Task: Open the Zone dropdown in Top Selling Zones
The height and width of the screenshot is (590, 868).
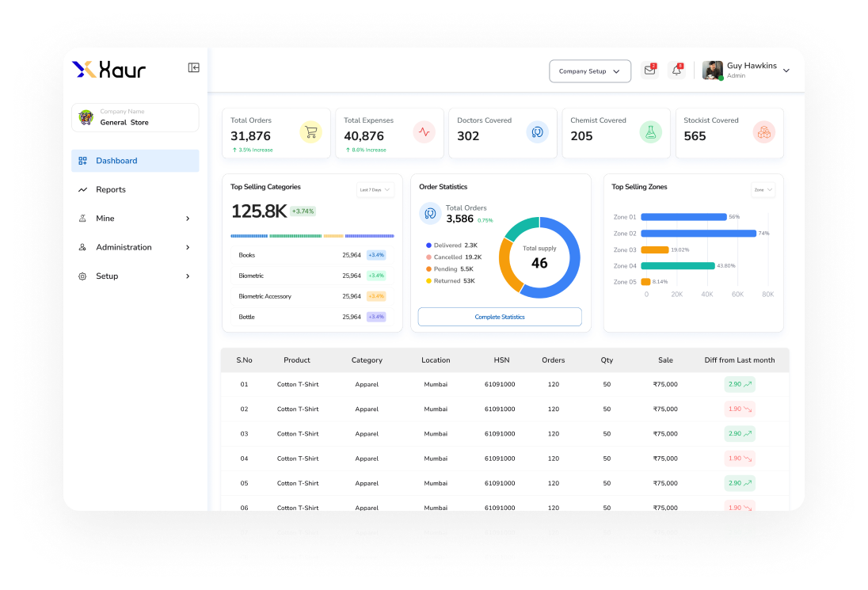Action: (762, 189)
